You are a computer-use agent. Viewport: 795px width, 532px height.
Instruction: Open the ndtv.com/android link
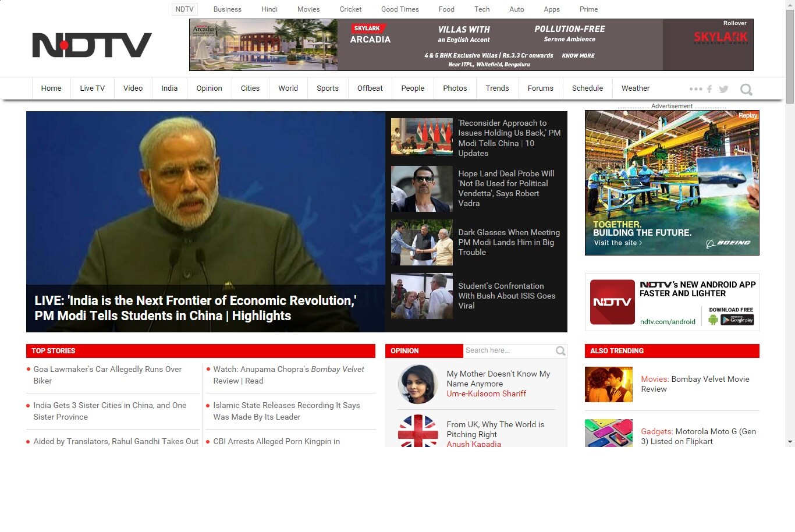pyautogui.click(x=668, y=322)
